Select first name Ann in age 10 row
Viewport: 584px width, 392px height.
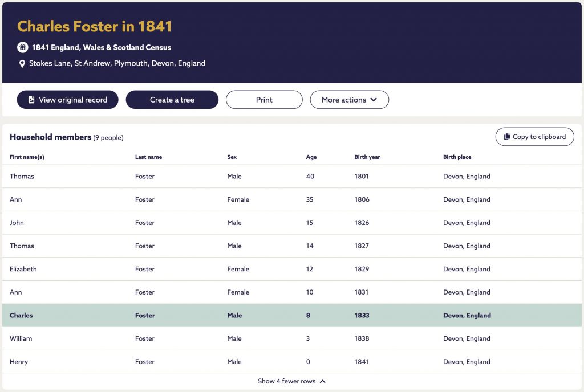(15, 292)
